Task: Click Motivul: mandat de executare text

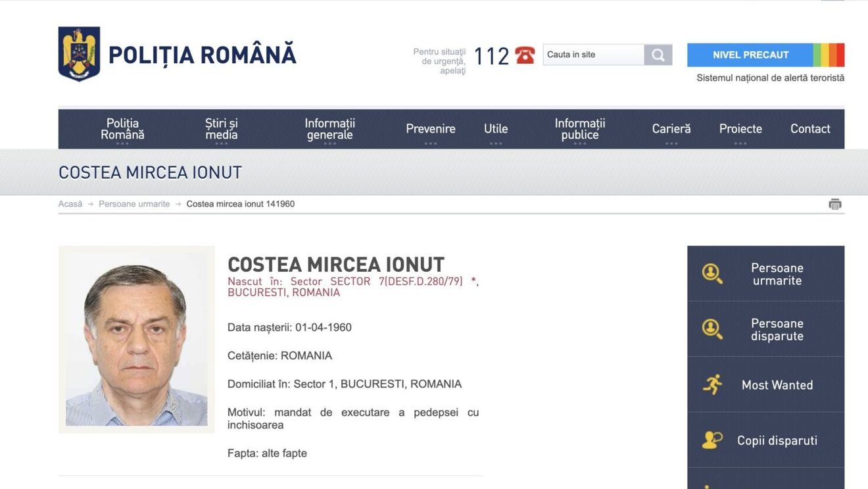Action: [353, 419]
